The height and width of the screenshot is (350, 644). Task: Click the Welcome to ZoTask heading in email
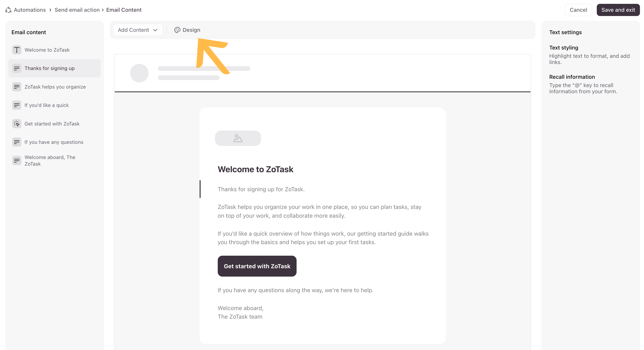(255, 169)
